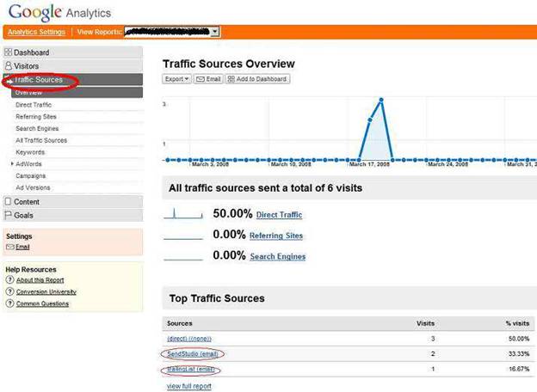Open the Visitors section
Image resolution: width=537 pixels, height=392 pixels.
(x=73, y=65)
